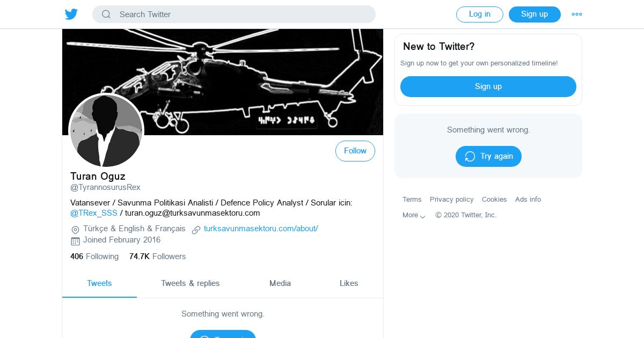The width and height of the screenshot is (644, 338).
Task: Click the calendar icon near Joined date
Action: point(75,241)
